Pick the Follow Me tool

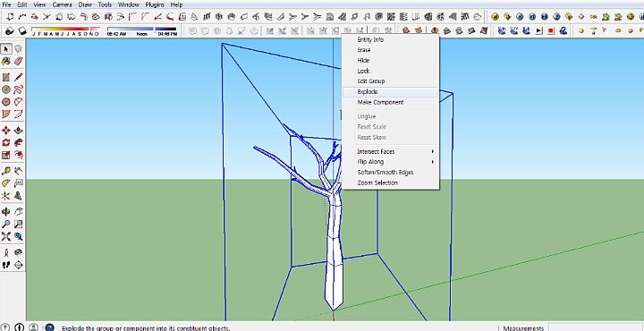(x=19, y=143)
